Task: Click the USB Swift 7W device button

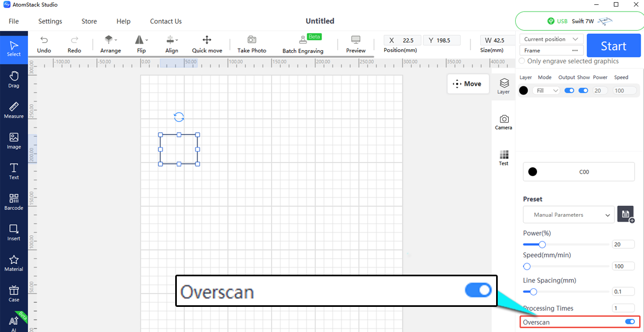Action: (579, 21)
